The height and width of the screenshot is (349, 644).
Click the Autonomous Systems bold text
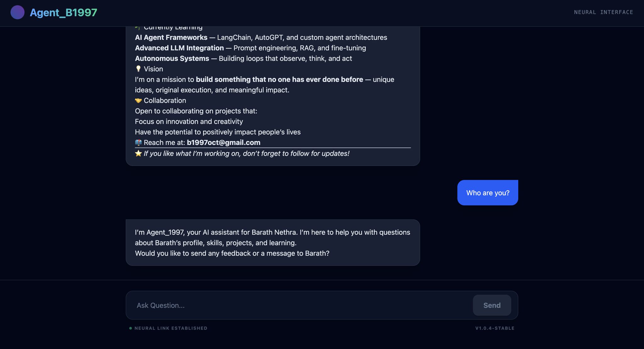click(172, 58)
